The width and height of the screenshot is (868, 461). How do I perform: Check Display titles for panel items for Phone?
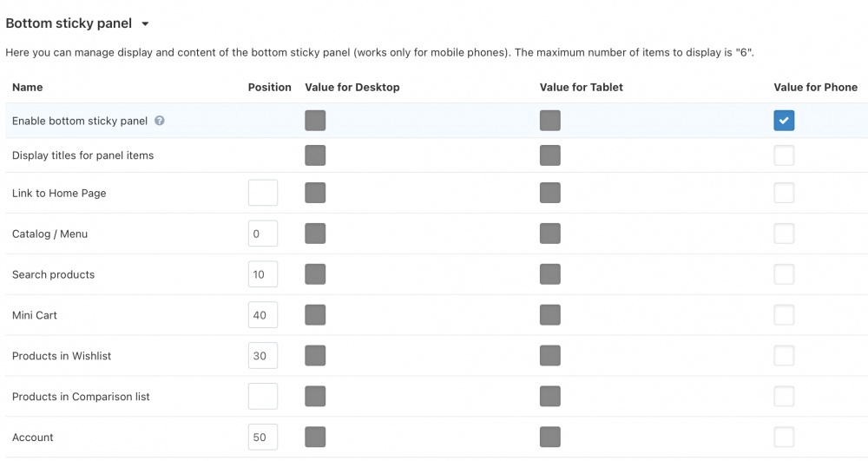[784, 155]
